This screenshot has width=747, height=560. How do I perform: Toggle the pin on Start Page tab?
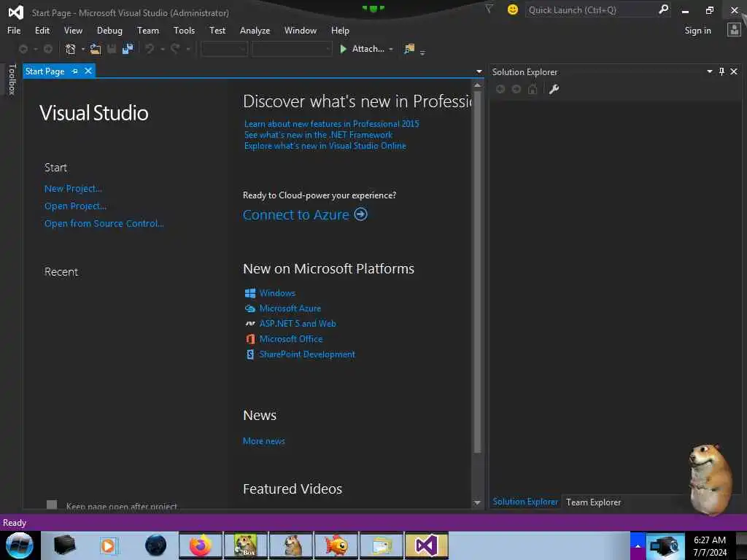coord(75,71)
